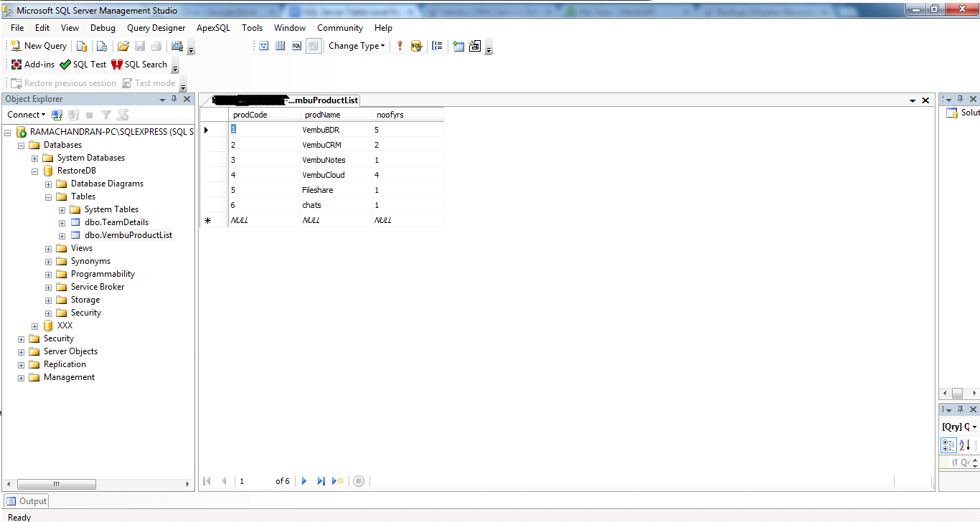980x522 pixels.
Task: Open the Community menu
Action: click(x=340, y=28)
